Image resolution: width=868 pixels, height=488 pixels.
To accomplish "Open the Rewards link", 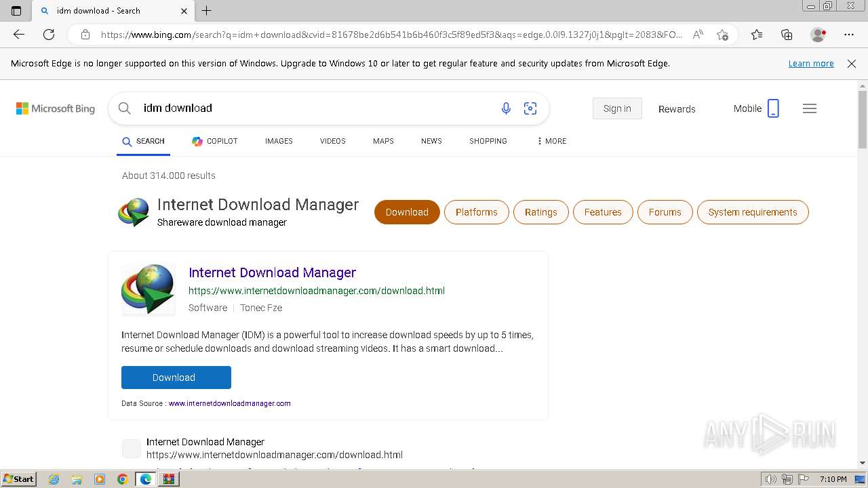I will 677,108.
